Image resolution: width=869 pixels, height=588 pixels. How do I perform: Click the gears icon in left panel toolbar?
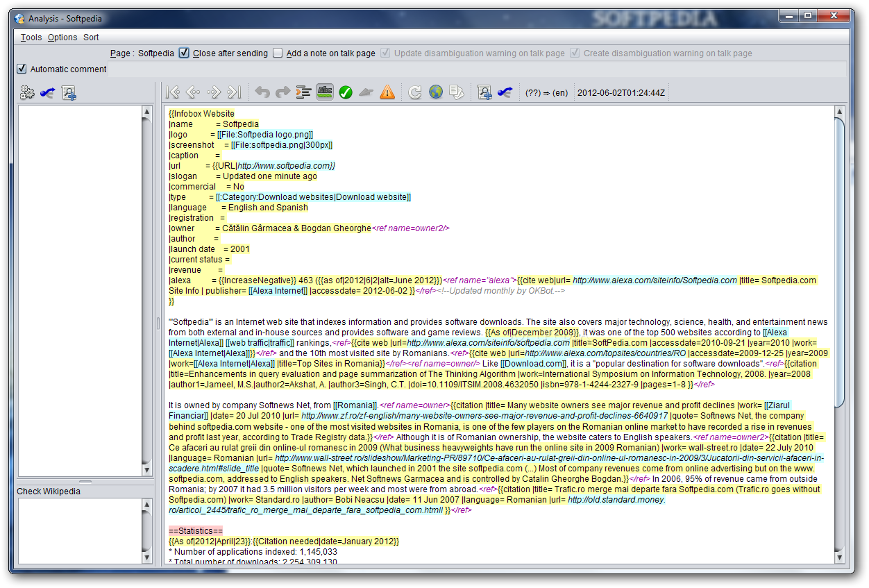coord(27,92)
